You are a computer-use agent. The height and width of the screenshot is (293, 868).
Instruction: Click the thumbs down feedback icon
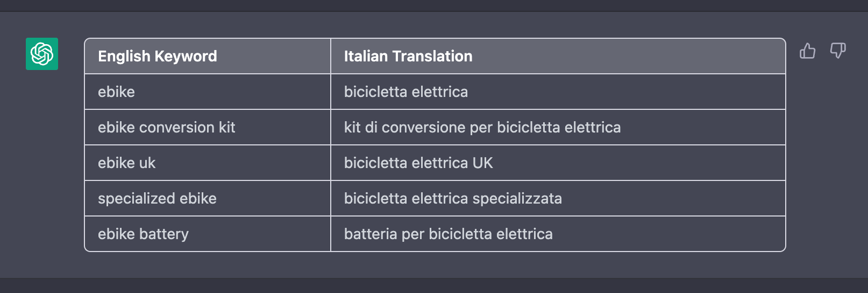(x=838, y=51)
